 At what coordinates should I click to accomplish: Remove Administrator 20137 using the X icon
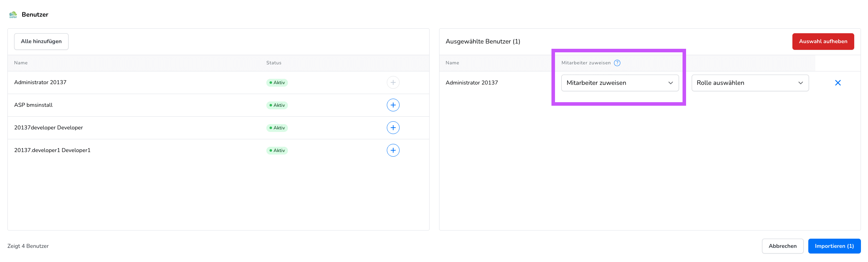coord(838,83)
